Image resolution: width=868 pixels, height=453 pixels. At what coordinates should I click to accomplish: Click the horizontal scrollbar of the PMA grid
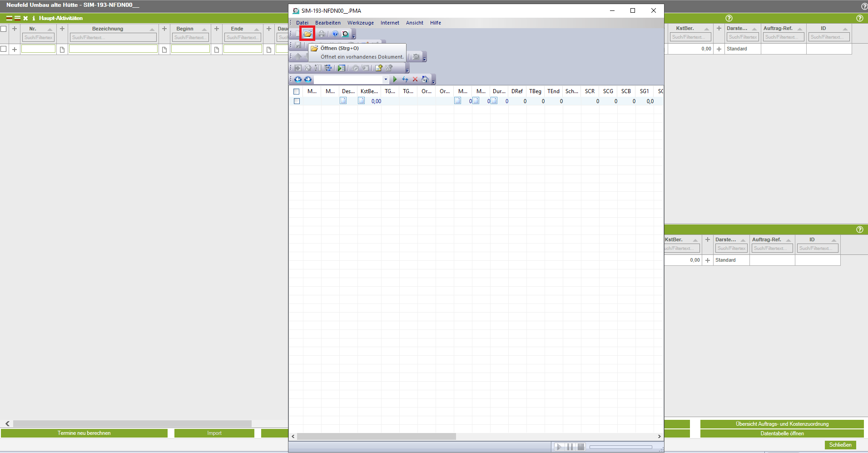coord(376,436)
